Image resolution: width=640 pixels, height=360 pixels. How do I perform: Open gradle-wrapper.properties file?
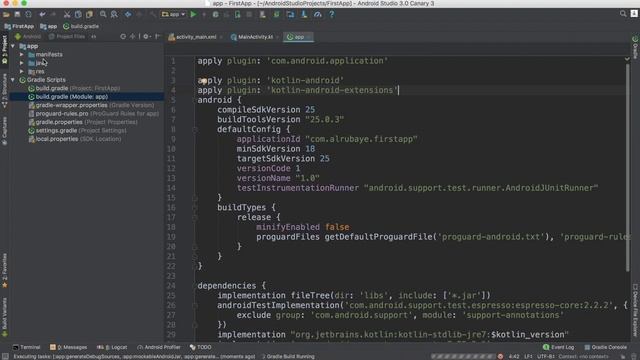tap(91, 105)
